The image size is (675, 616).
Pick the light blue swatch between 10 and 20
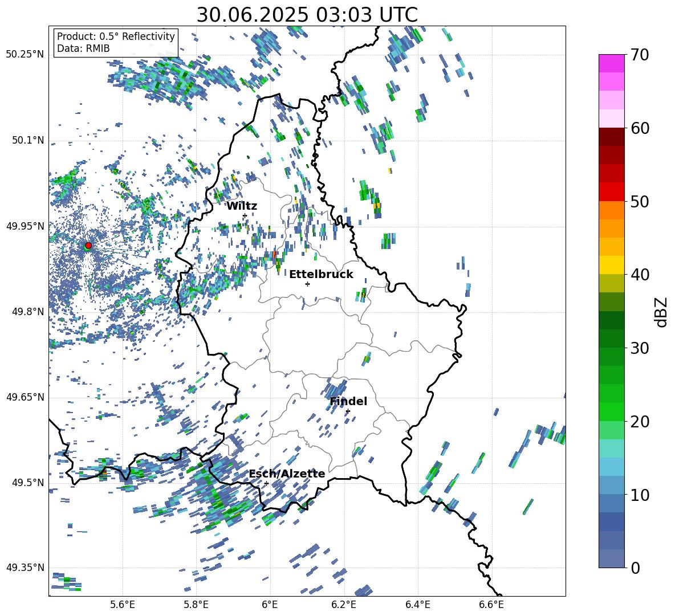point(612,467)
